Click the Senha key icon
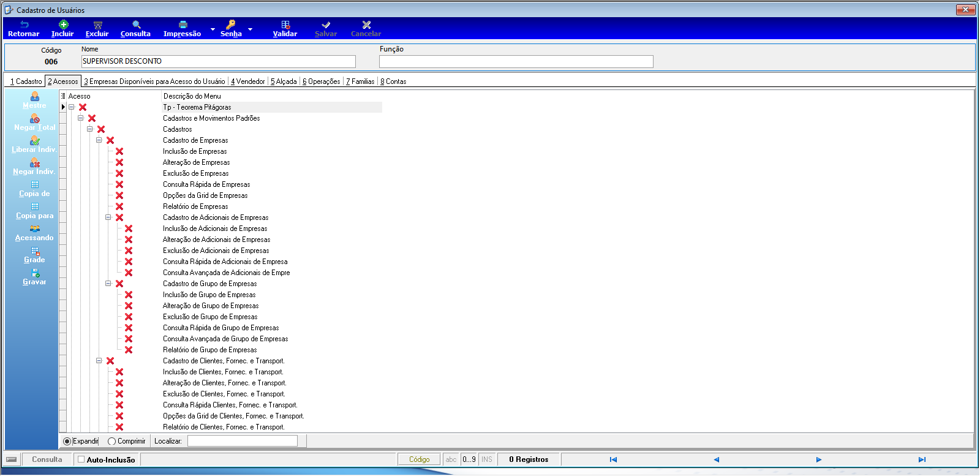The height and width of the screenshot is (476, 980). [231, 25]
